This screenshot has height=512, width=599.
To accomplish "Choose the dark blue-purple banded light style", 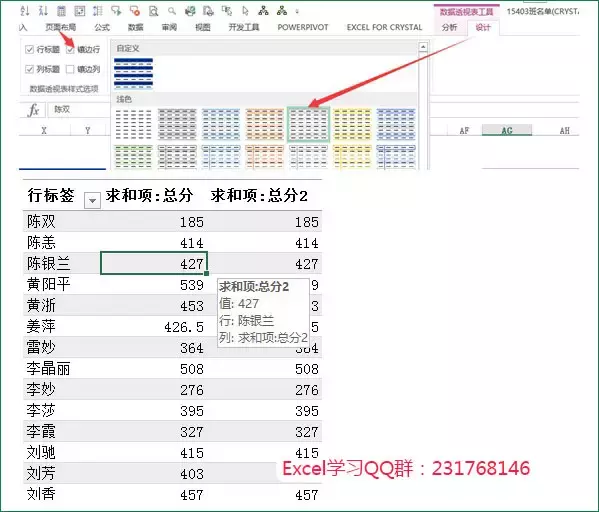I will pyautogui.click(x=396, y=124).
